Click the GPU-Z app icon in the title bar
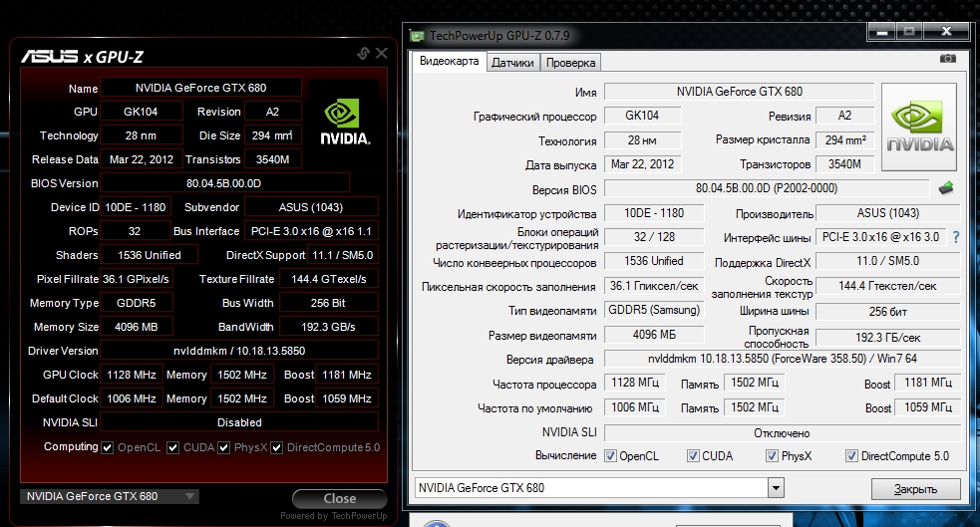Viewport: 980px width, 527px height. click(x=417, y=36)
